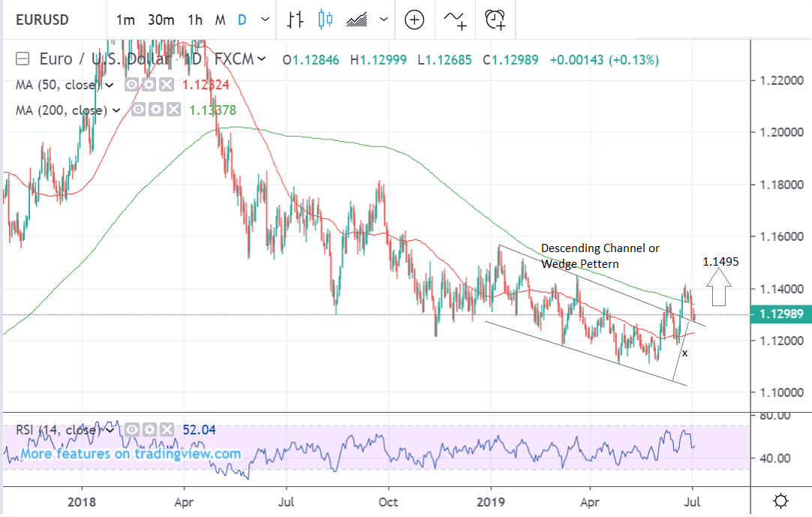
Task: Click the Euro / U.S. Dollar chart title
Action: click(x=104, y=59)
